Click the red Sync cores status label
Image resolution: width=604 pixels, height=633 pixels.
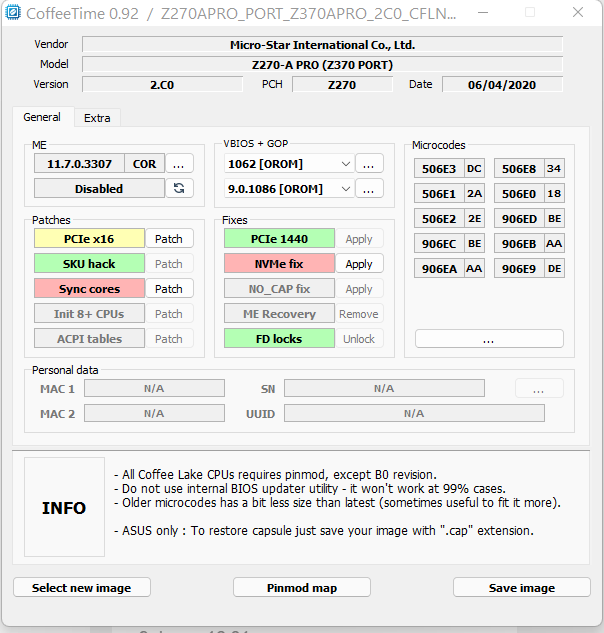(x=89, y=289)
